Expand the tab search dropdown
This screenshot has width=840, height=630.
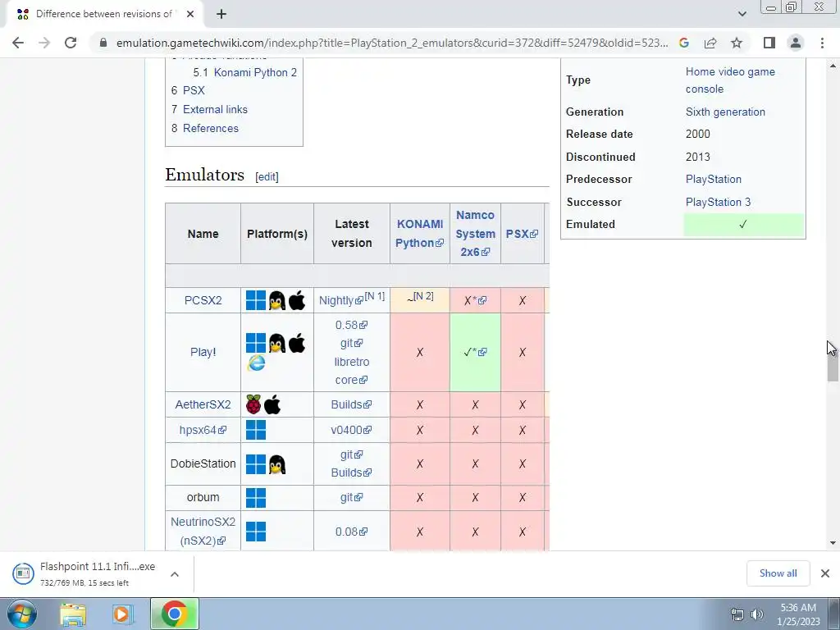tap(742, 14)
